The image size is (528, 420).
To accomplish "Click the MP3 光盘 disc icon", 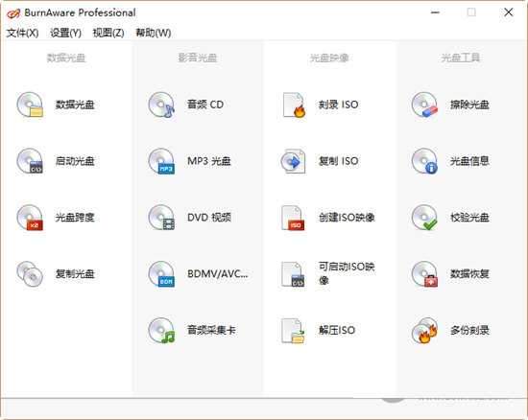I will [x=161, y=161].
